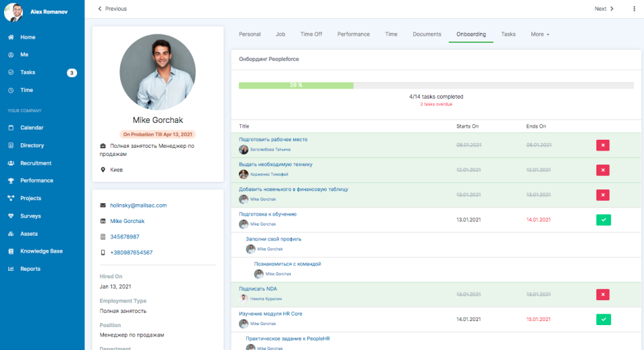This screenshot has height=350, width=644.
Task: Mark 'Подготовка к обучению' task complete
Action: tap(603, 220)
